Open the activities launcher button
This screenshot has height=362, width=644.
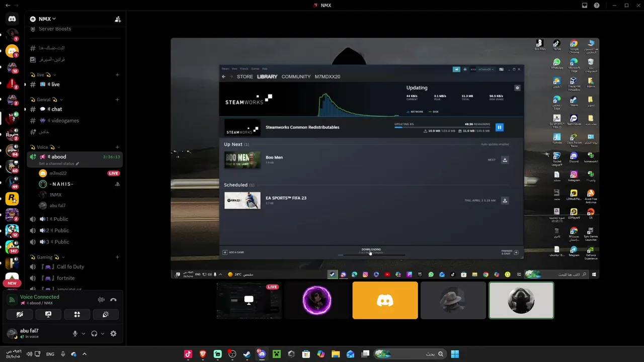[77, 314]
